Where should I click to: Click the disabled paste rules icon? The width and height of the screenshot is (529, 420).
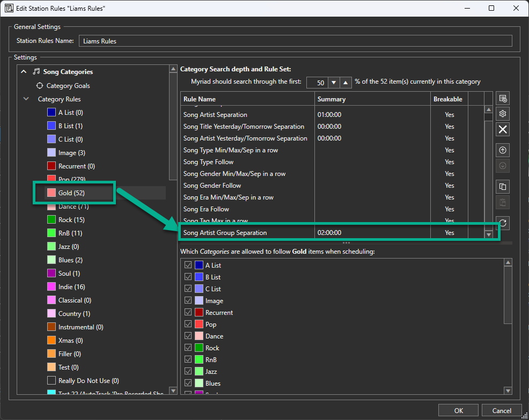coord(503,202)
